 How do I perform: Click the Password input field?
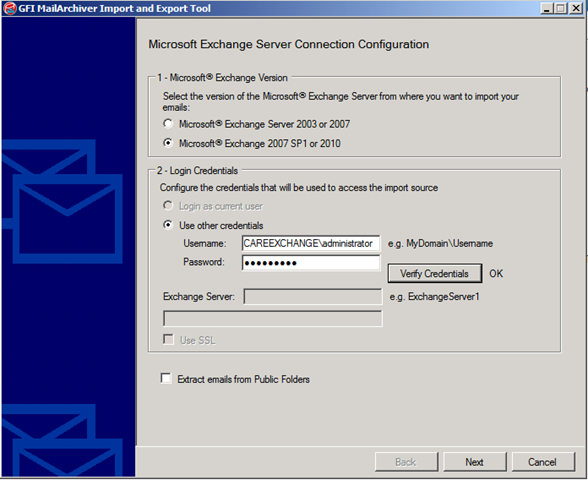311,262
